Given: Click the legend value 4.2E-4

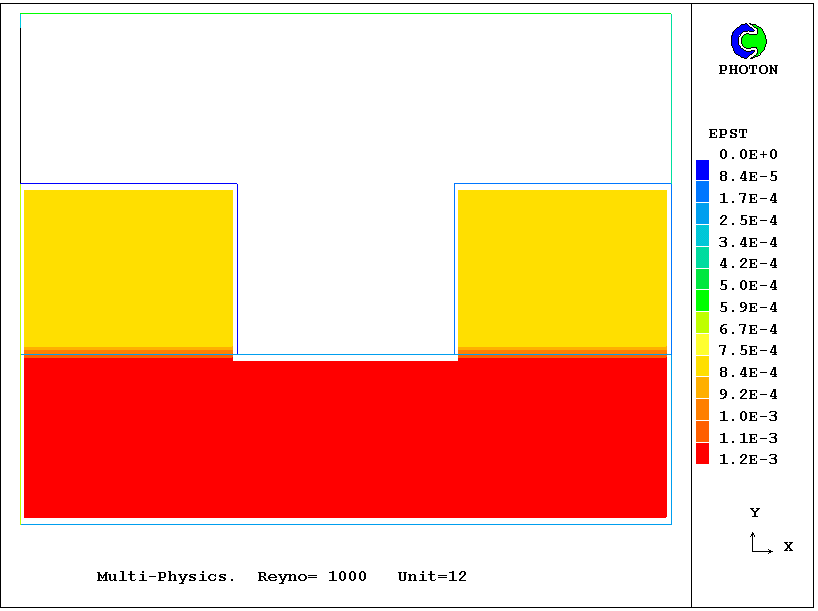Looking at the screenshot, I should [748, 263].
